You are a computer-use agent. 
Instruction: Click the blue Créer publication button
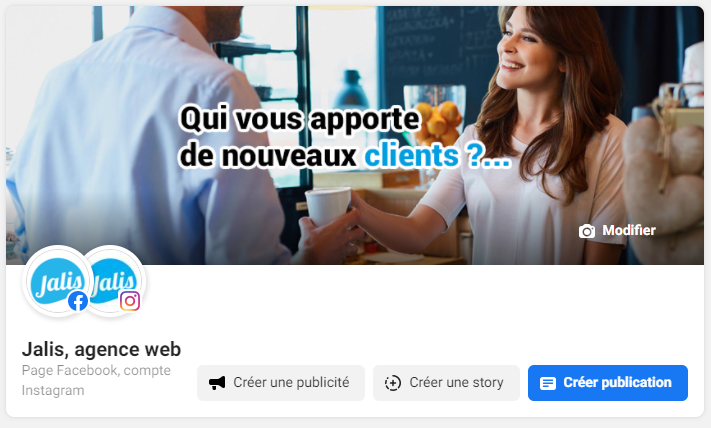[608, 383]
